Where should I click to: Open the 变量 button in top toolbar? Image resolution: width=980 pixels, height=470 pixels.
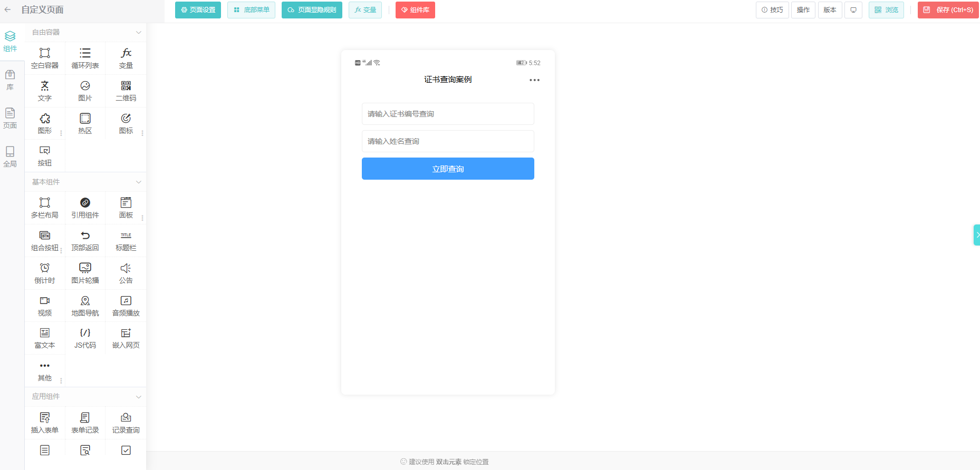[x=365, y=10]
